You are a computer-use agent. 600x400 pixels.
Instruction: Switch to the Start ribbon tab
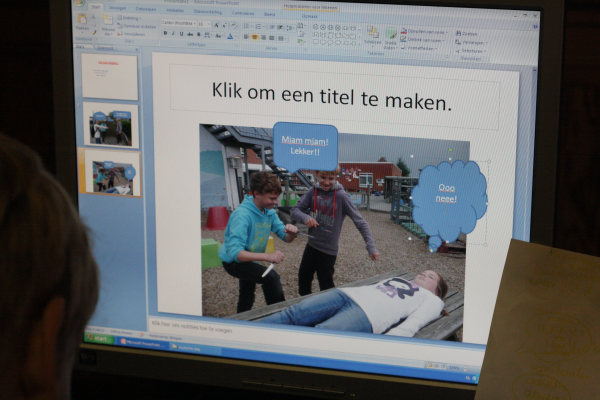click(x=96, y=7)
